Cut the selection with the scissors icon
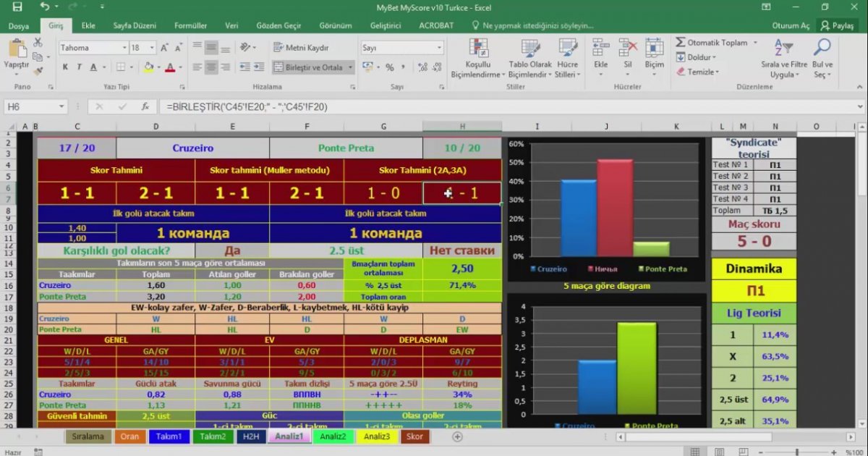Viewport: 868px width, 456px height. click(x=38, y=43)
